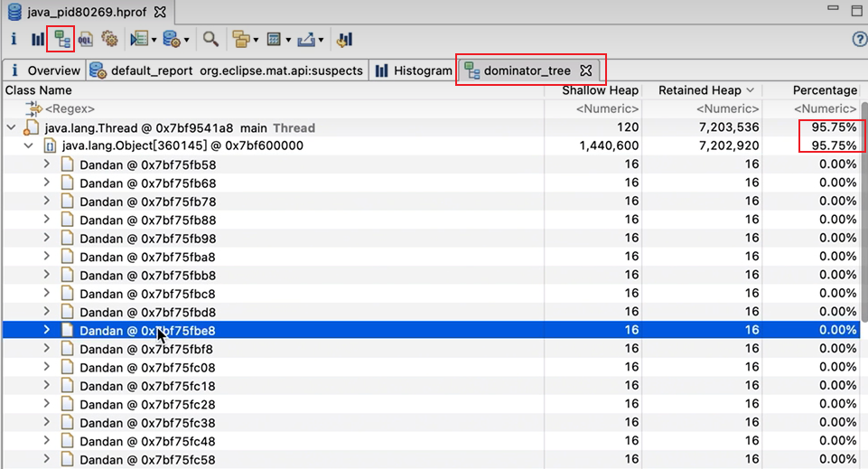868x469 pixels.
Task: Open histogram toolbar icon
Action: 38,40
